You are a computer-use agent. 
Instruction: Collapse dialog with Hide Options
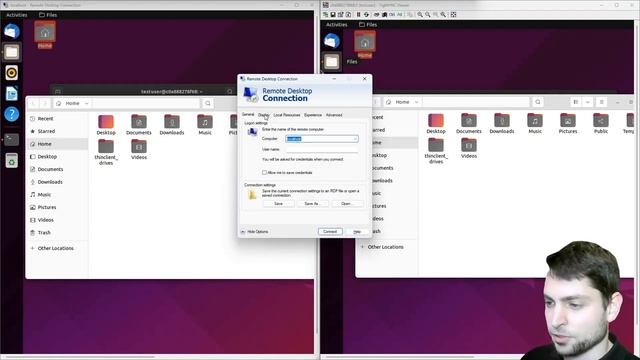[255, 231]
